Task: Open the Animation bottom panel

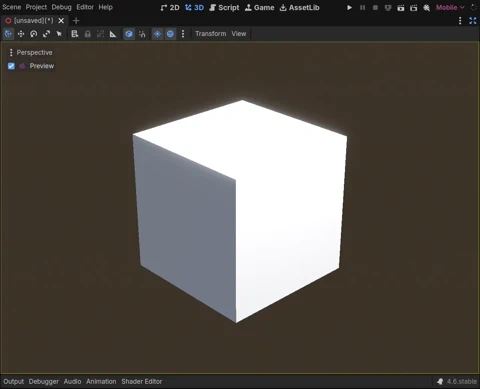Action: click(101, 381)
